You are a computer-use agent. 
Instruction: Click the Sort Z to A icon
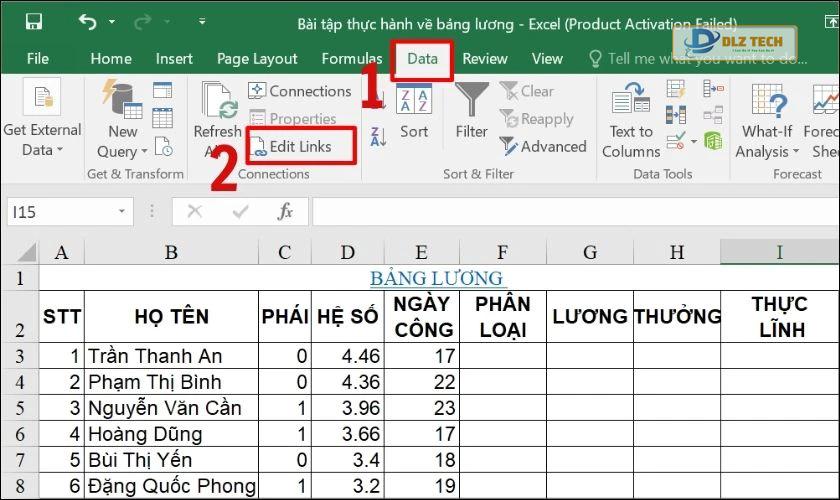pyautogui.click(x=378, y=137)
